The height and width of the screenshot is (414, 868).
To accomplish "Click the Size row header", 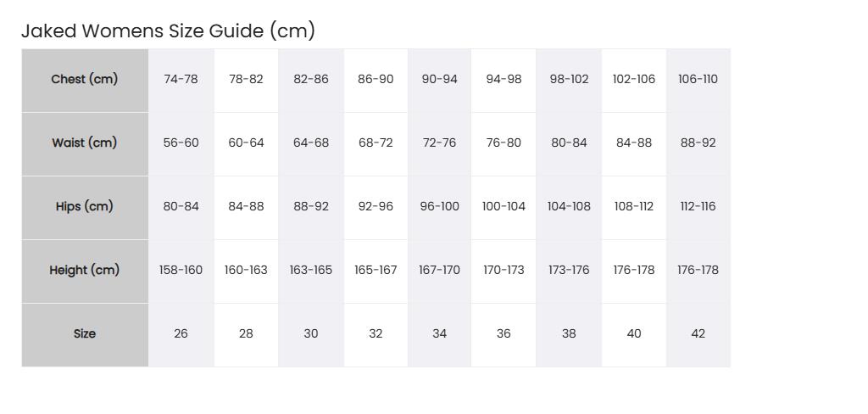I will point(85,335).
